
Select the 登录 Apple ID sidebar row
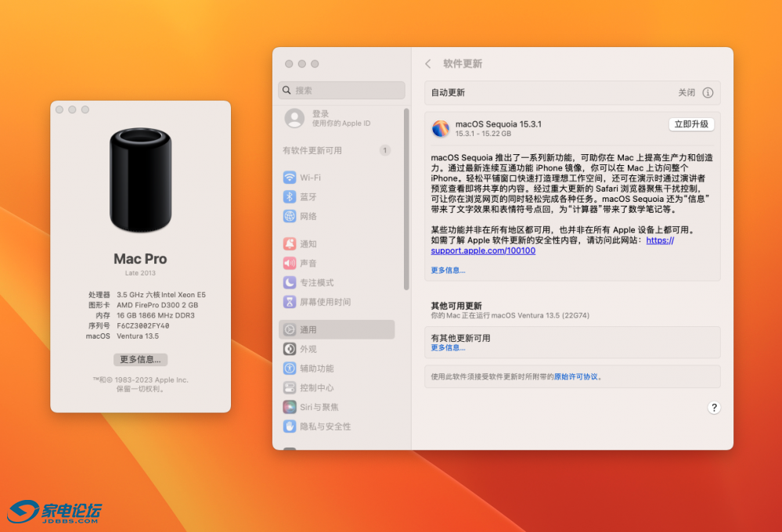(337, 119)
